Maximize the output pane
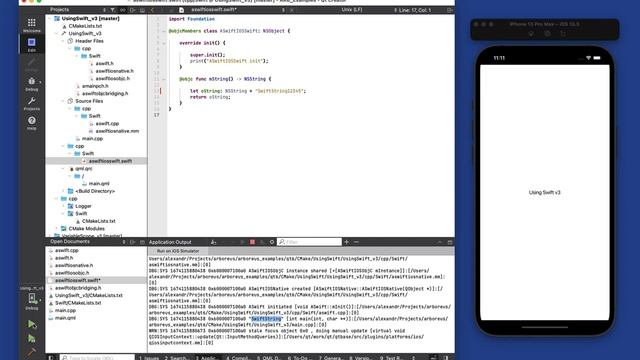640x360 pixels. click(x=440, y=242)
